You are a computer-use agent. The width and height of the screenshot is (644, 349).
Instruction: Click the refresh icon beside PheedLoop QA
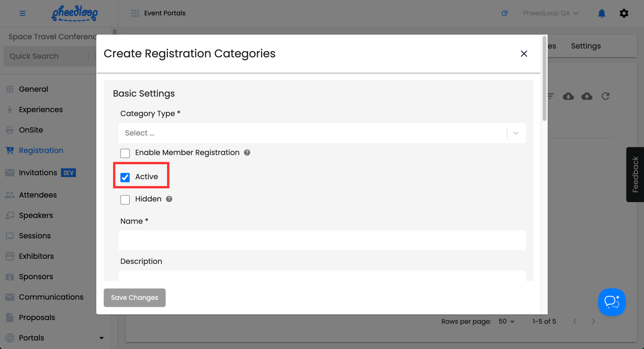(505, 13)
